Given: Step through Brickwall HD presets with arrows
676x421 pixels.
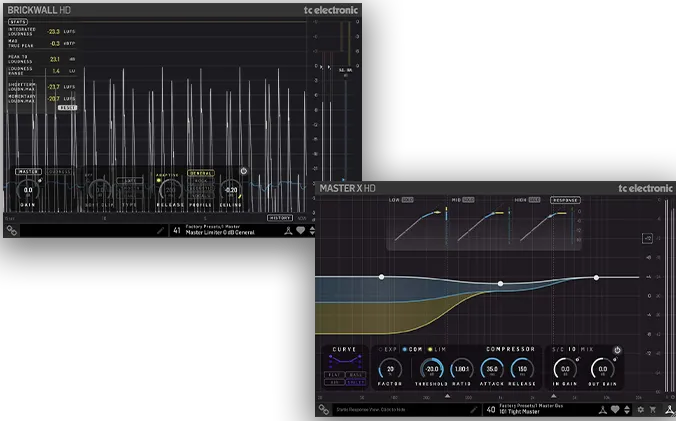Looking at the screenshot, I should (x=312, y=231).
